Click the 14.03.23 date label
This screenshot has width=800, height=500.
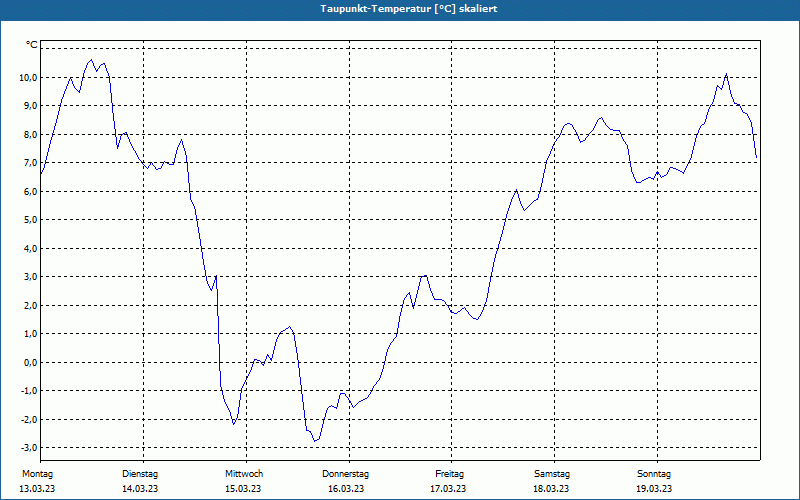[140, 489]
